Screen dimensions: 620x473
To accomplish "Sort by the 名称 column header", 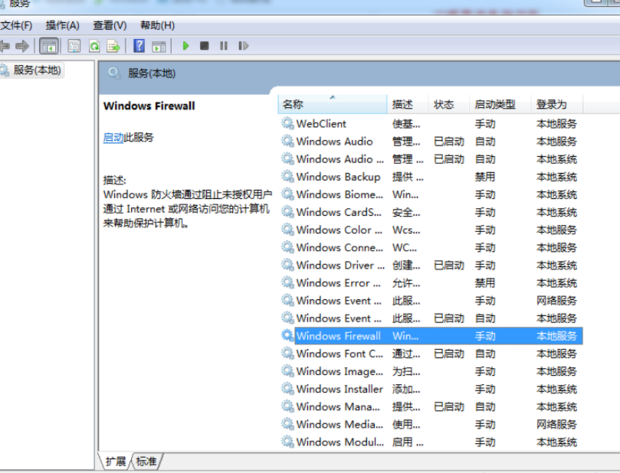I will [x=332, y=104].
